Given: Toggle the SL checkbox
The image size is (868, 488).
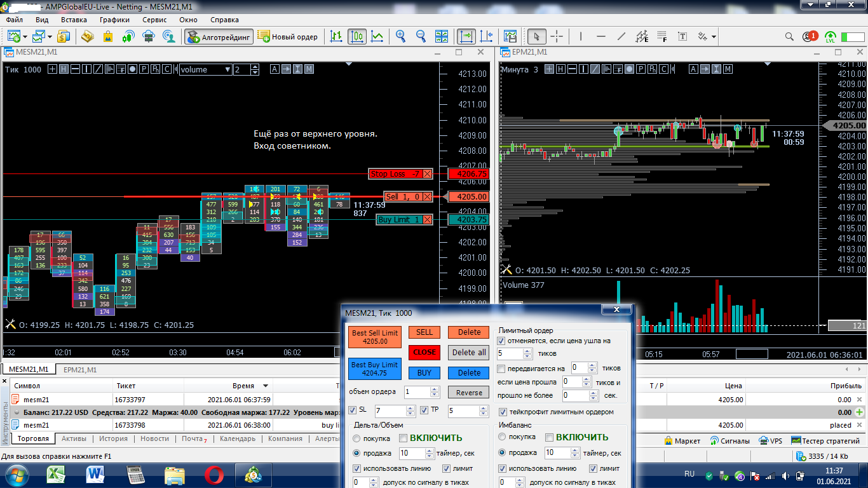Looking at the screenshot, I should coord(353,410).
